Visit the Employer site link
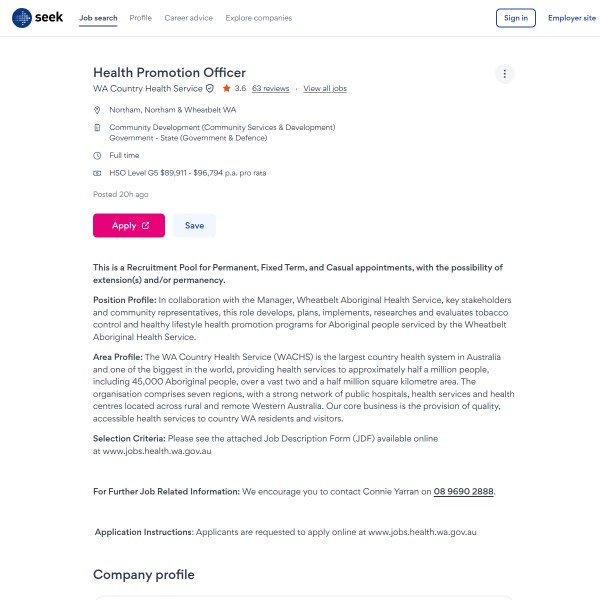This screenshot has width=600, height=600. [571, 18]
